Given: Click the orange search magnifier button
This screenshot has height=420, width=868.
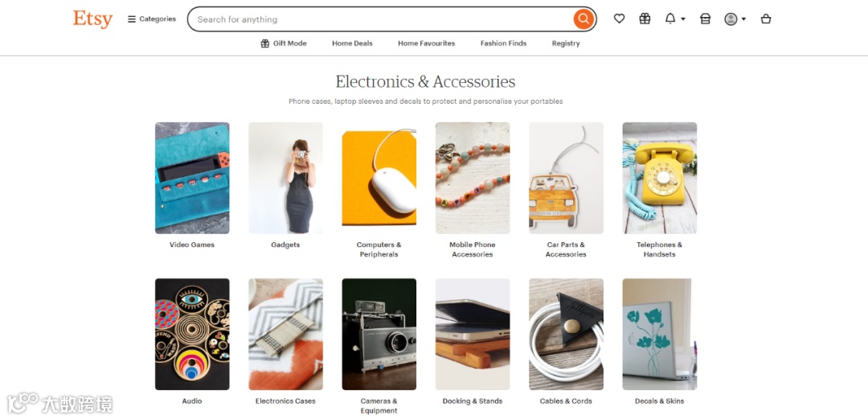Looking at the screenshot, I should 583,19.
